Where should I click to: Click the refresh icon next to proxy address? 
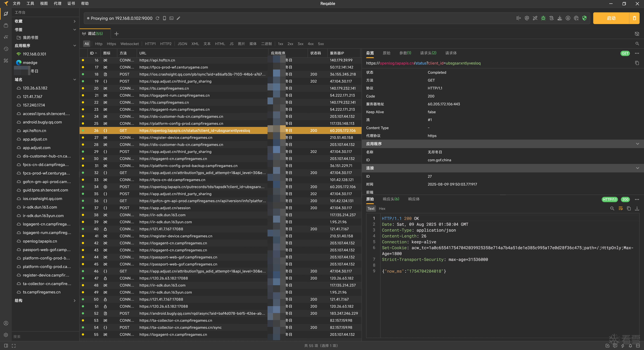tap(157, 18)
